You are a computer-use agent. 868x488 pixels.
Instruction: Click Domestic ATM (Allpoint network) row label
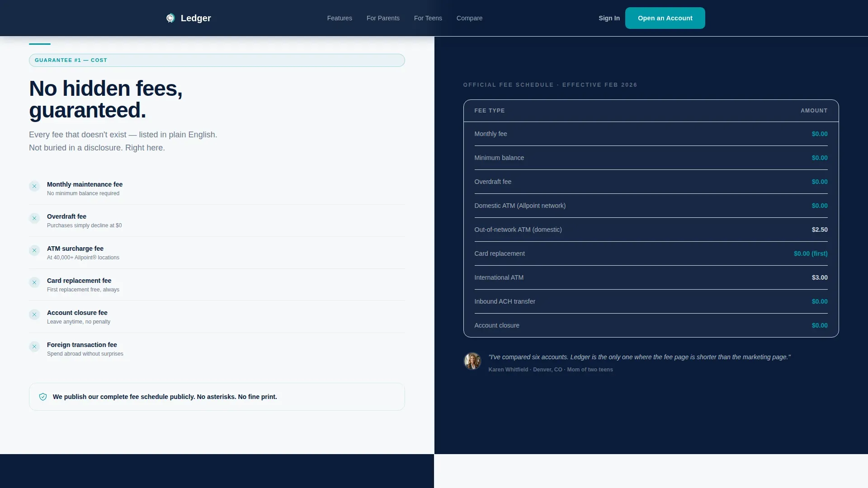pos(520,206)
